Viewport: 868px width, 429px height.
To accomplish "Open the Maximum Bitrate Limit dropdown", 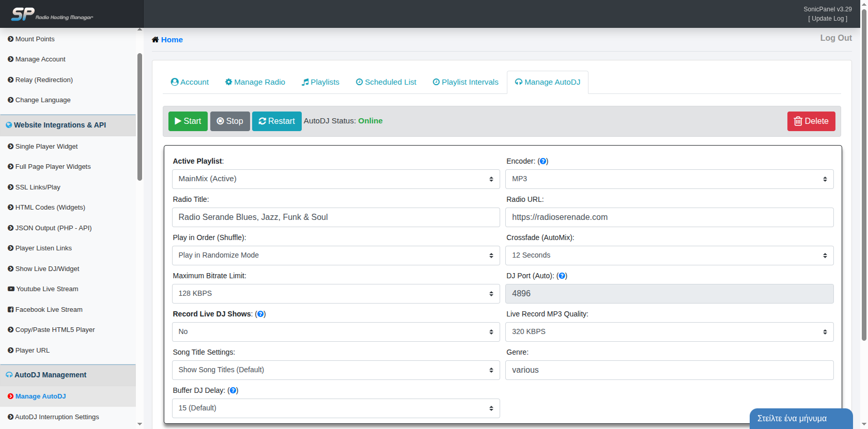I will tap(335, 294).
